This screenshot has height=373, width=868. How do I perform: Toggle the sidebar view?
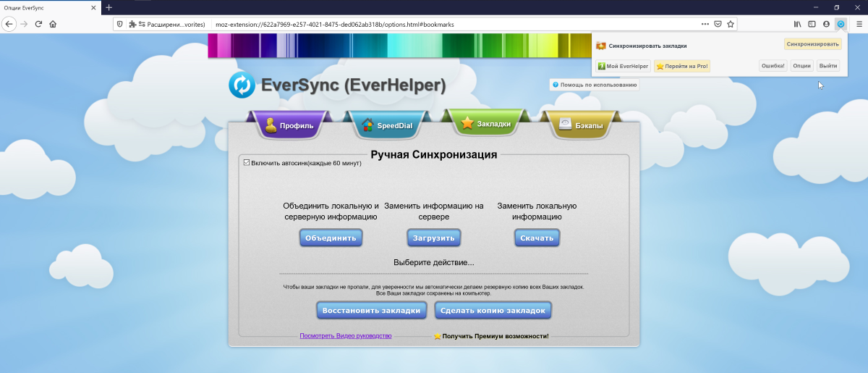pos(812,24)
